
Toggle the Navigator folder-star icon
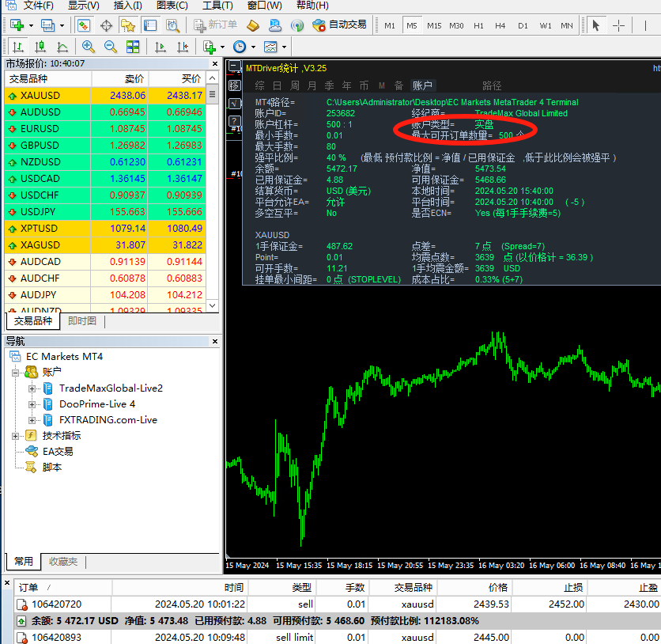(x=128, y=25)
